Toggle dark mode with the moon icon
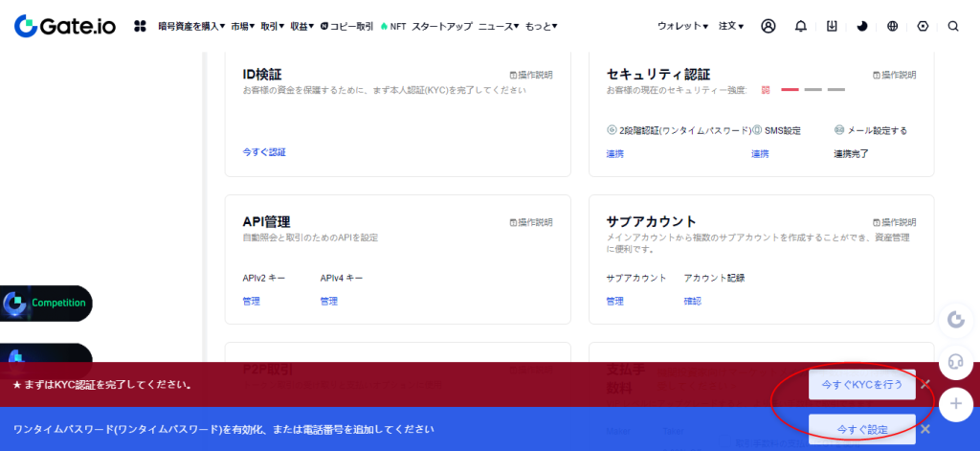This screenshot has height=451, width=980. point(862,26)
